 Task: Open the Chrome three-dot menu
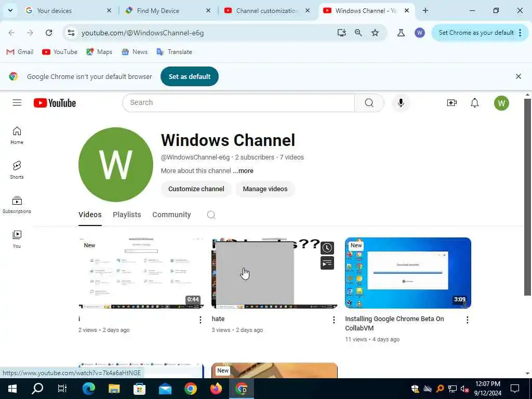click(x=520, y=33)
